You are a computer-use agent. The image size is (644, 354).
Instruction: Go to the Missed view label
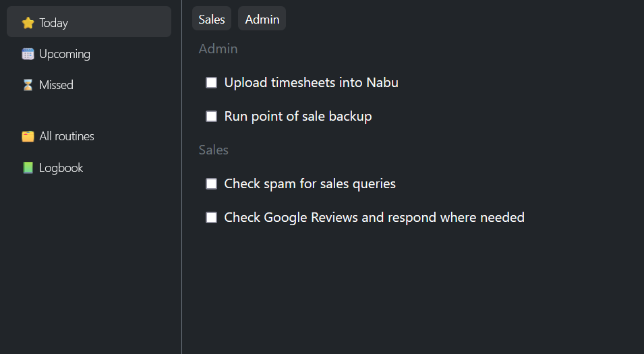point(56,85)
